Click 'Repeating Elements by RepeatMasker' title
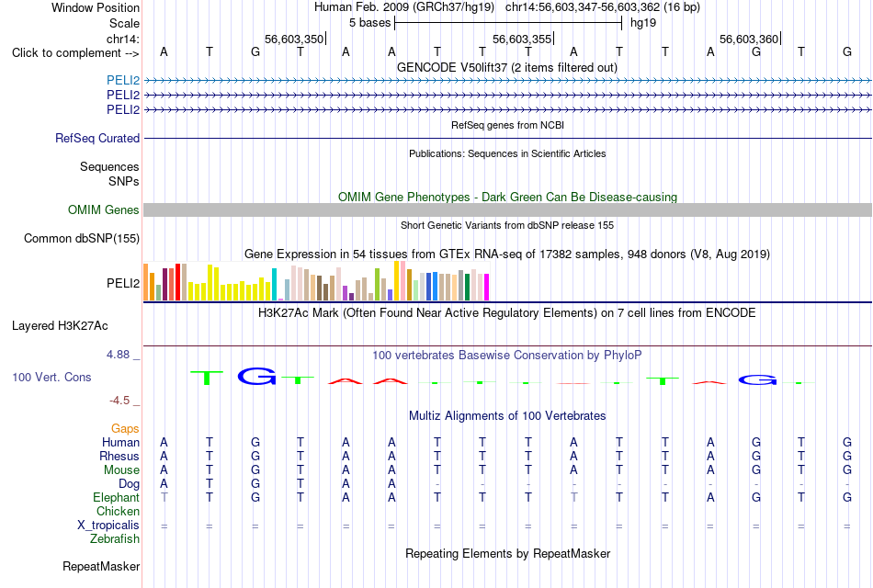 point(507,553)
